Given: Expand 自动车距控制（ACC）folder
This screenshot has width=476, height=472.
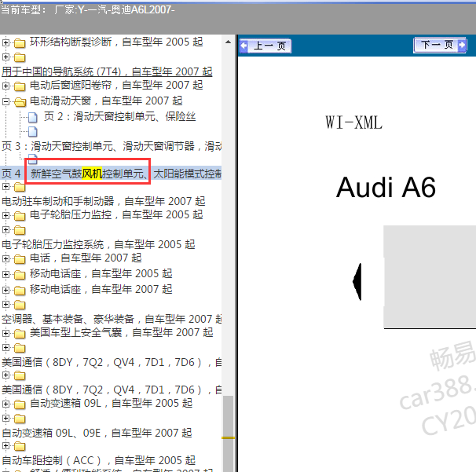Looking at the screenshot, I should click(x=5, y=445).
